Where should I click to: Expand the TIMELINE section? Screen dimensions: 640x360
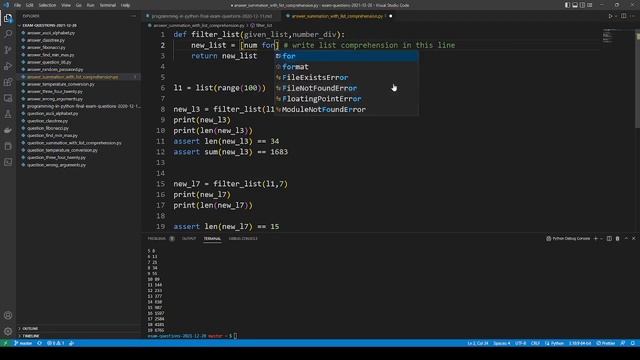pos(31,336)
